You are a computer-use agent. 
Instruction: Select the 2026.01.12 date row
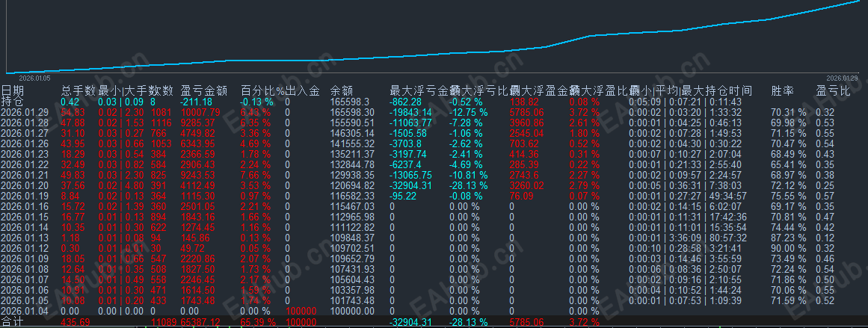click(25, 248)
